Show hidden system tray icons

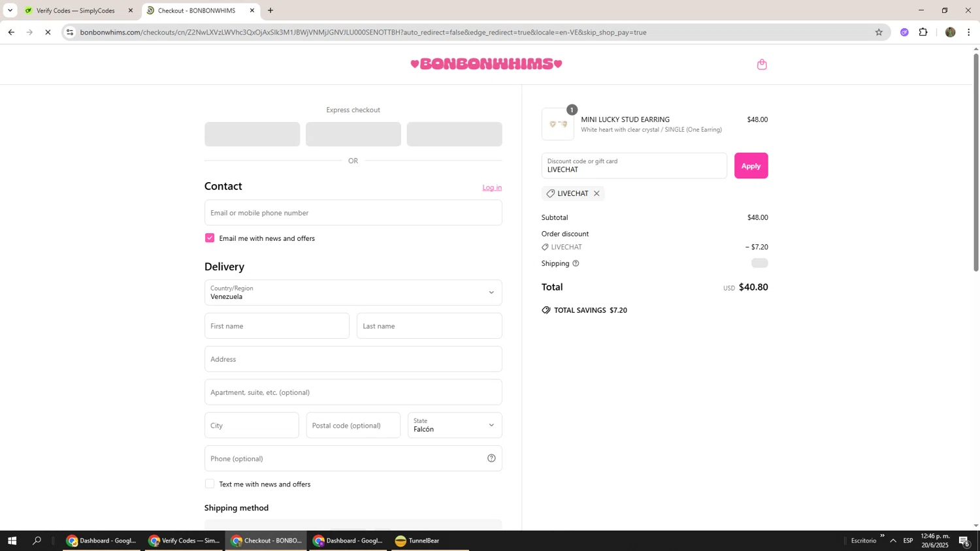pos(893,541)
